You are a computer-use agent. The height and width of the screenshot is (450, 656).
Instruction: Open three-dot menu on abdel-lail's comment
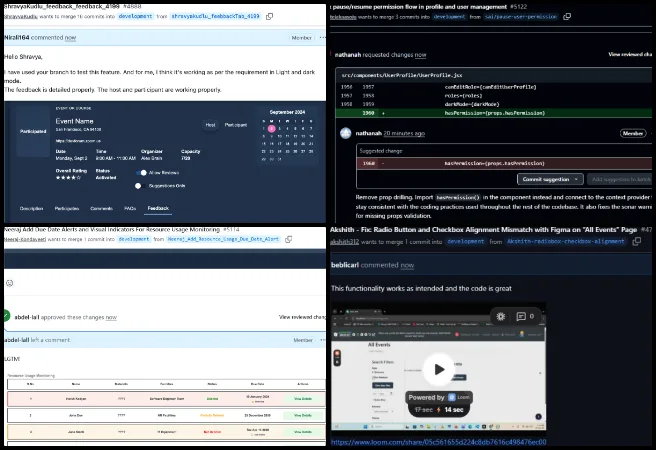[x=323, y=340]
